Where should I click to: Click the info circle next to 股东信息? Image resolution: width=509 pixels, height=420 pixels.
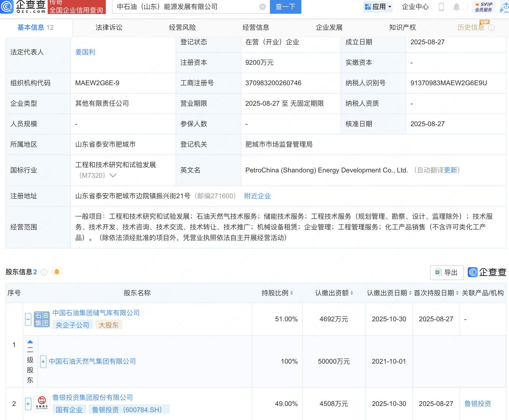click(x=44, y=272)
